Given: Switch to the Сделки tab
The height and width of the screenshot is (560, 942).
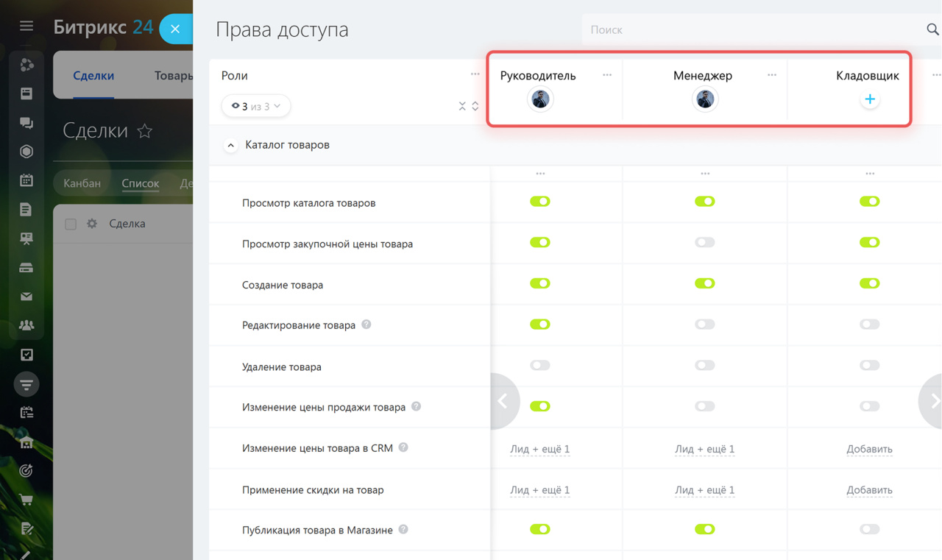Looking at the screenshot, I should [x=93, y=75].
